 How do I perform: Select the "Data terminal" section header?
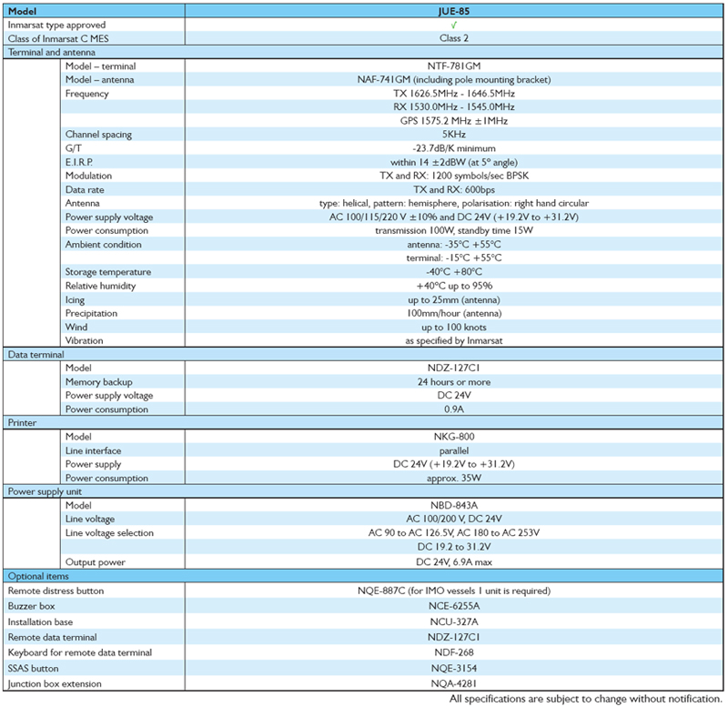click(35, 354)
